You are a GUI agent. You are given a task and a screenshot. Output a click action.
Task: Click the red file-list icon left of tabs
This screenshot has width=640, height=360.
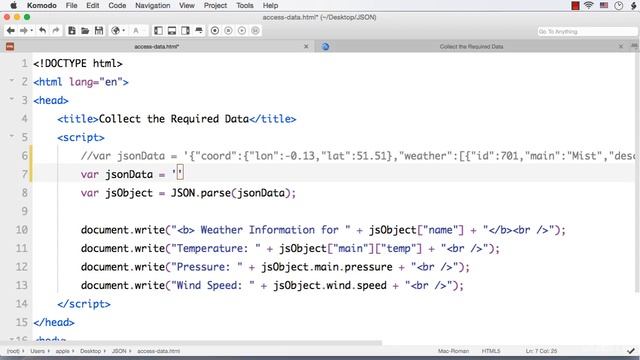coord(10,47)
